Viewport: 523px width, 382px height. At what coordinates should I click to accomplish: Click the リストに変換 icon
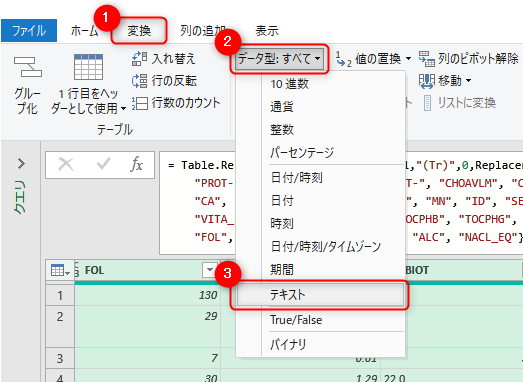[x=427, y=103]
